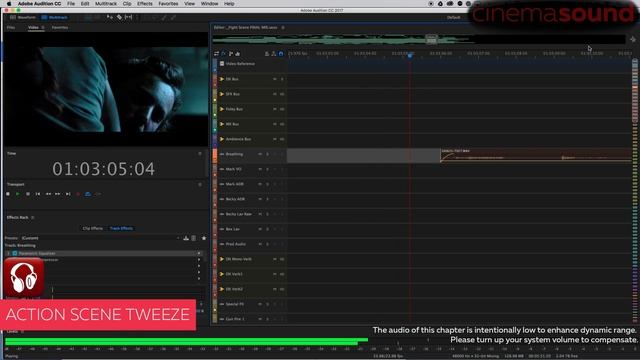Click the Foley Bus track color swatch
Image resolution: width=640 pixels, height=360 pixels.
pyautogui.click(x=215, y=109)
